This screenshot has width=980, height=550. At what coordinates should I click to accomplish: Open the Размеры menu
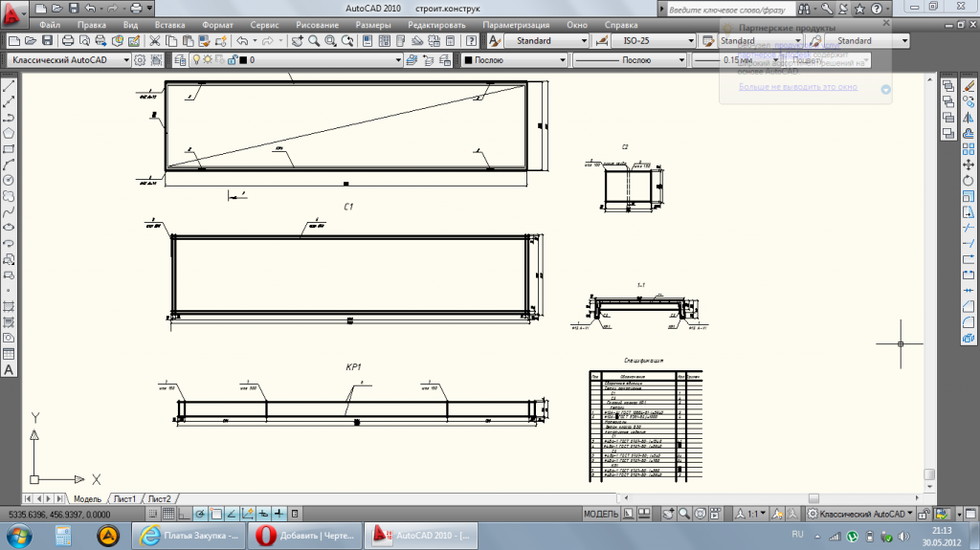373,25
